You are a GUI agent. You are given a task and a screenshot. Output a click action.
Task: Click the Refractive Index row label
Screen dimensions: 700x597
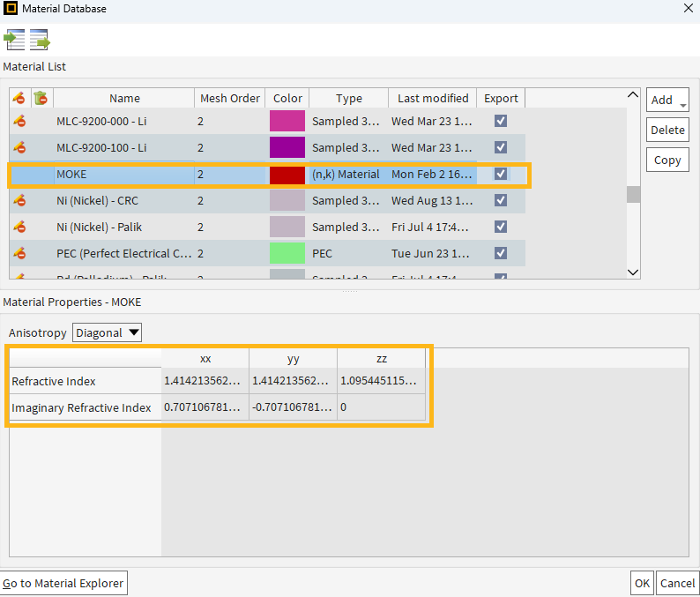(54, 381)
